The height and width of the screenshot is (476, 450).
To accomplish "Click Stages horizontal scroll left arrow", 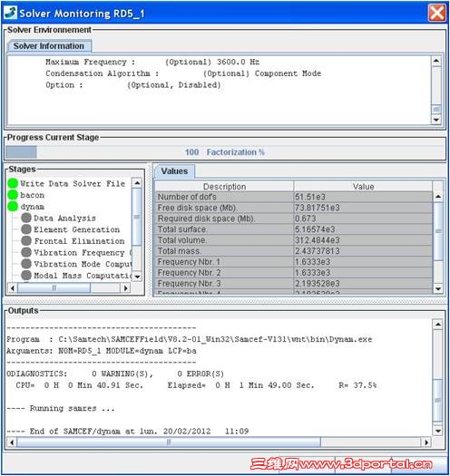I will point(12,287).
